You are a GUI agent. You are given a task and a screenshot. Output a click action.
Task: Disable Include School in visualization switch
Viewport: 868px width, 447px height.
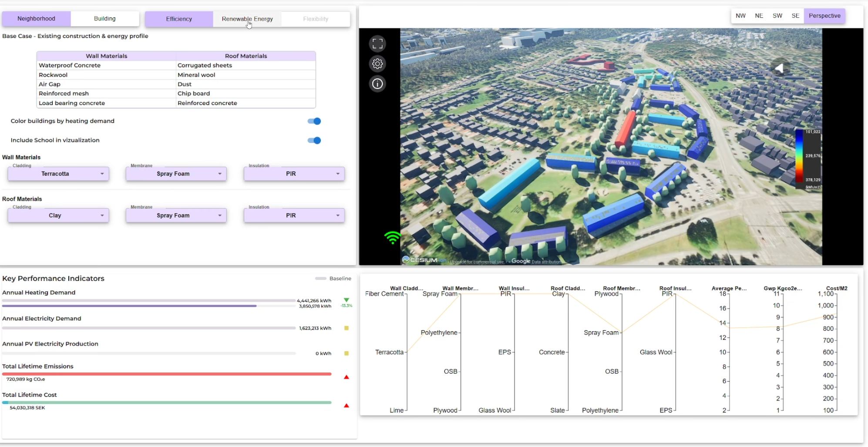point(314,141)
